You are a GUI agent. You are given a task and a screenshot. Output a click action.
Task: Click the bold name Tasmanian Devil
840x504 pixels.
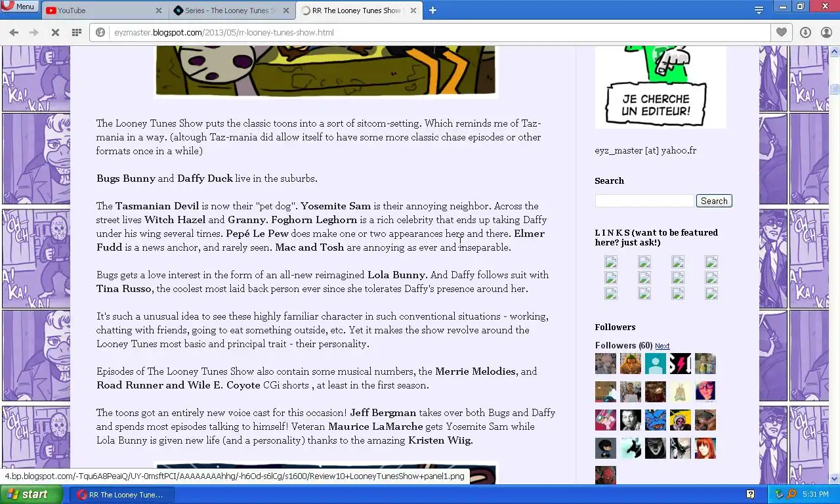click(157, 206)
